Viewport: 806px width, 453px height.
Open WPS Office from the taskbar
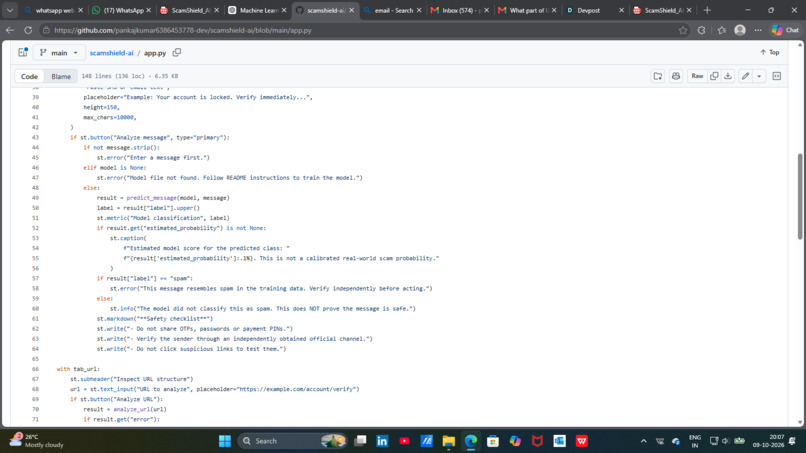pyautogui.click(x=581, y=441)
